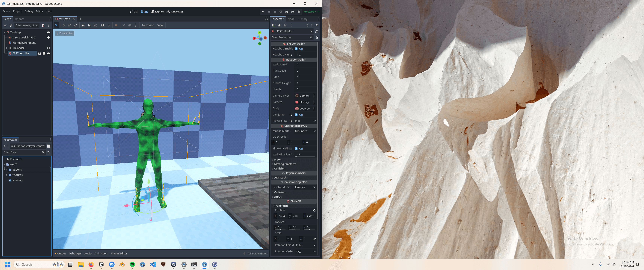Click the Run Project play button
The height and width of the screenshot is (270, 644).
pos(262,12)
